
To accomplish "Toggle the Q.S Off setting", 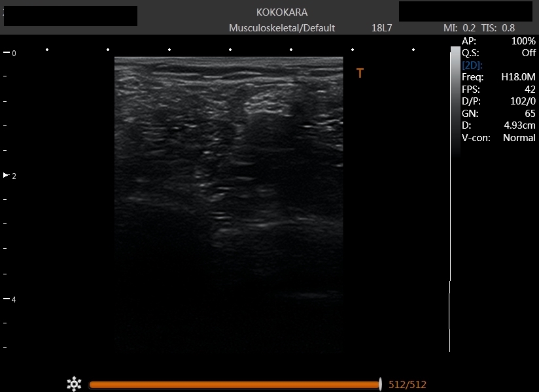I will coord(529,53).
